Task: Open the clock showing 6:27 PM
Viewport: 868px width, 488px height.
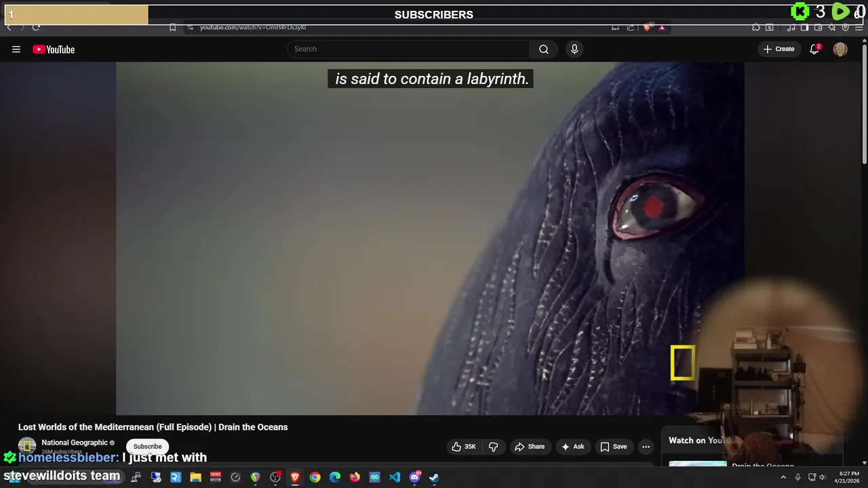Action: pos(849,477)
